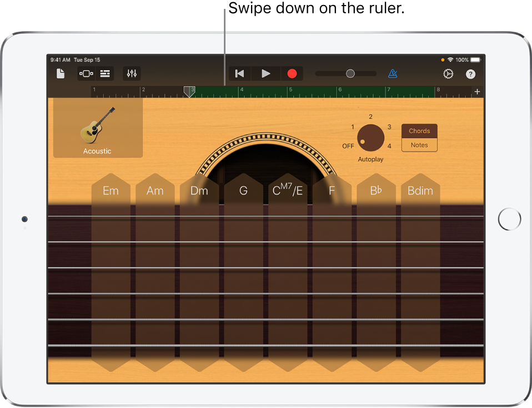
Task: Adjust the master volume slider
Action: [350, 73]
